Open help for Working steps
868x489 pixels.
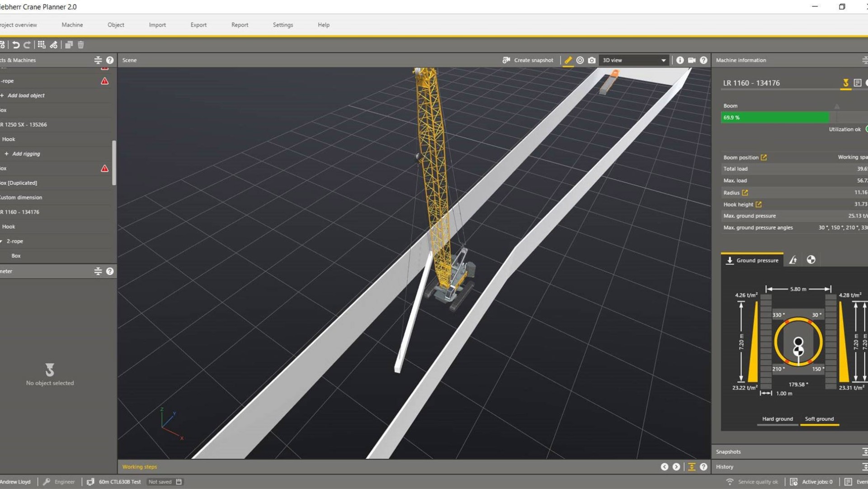click(703, 467)
